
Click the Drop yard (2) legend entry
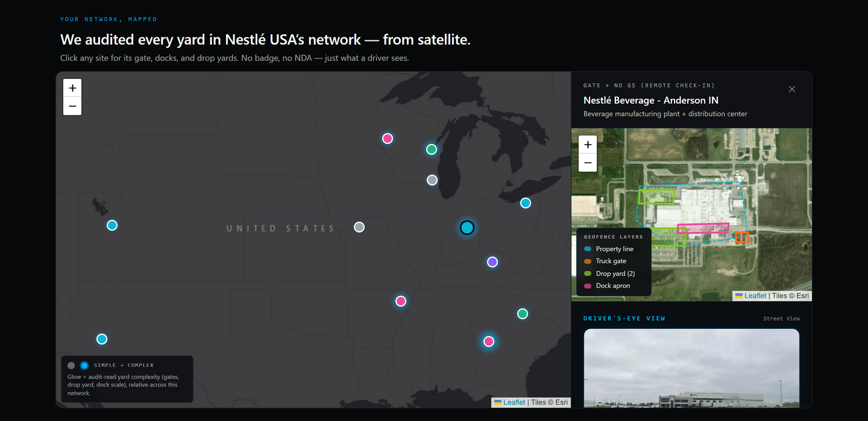click(609, 273)
